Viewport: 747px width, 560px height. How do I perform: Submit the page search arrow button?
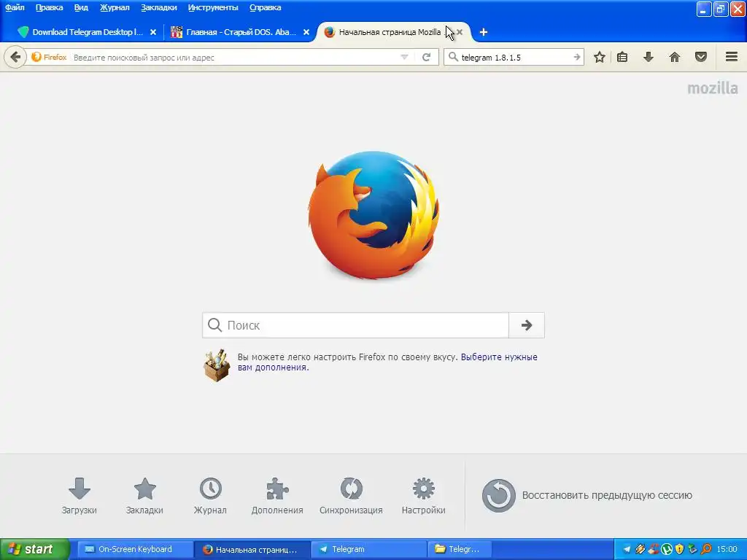point(527,325)
